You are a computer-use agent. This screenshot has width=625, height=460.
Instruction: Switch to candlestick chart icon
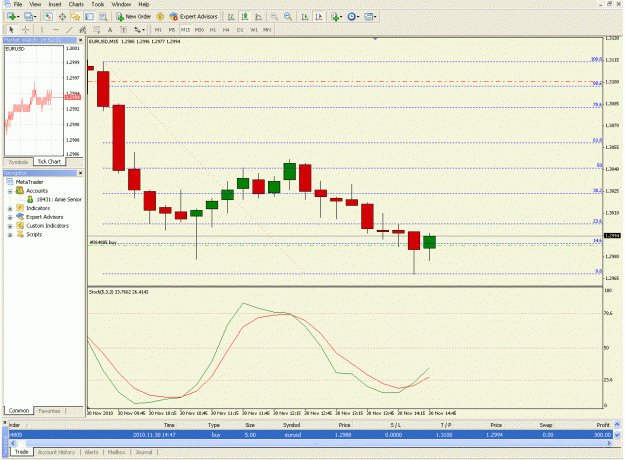[x=244, y=16]
